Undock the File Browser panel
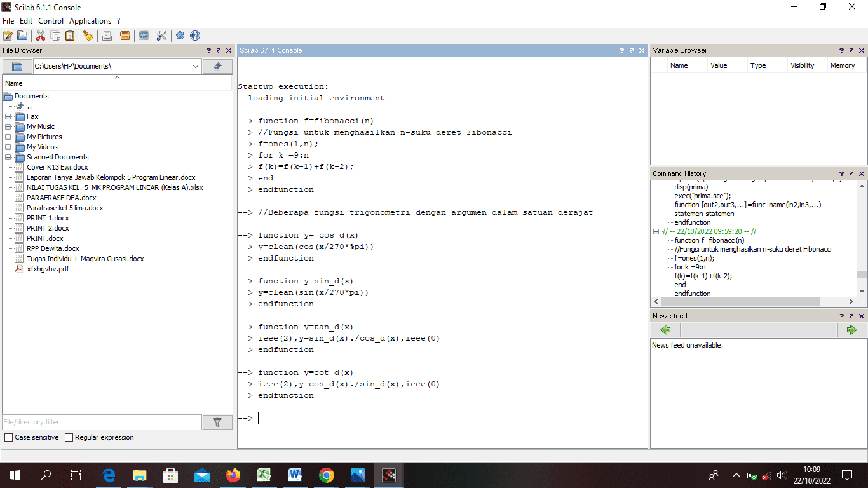 (x=219, y=50)
